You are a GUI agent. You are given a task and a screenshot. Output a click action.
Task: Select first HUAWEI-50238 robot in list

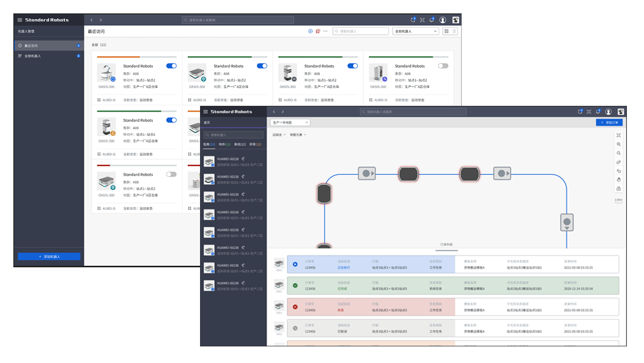(x=233, y=161)
